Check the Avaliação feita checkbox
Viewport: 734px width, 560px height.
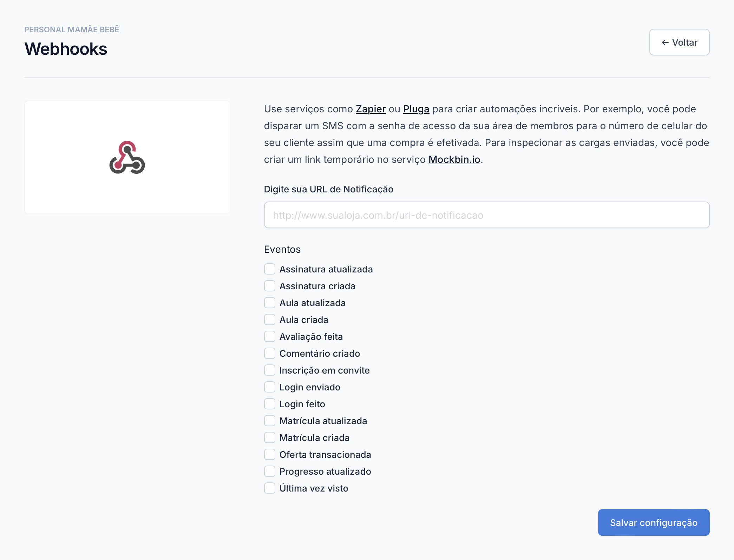point(270,337)
